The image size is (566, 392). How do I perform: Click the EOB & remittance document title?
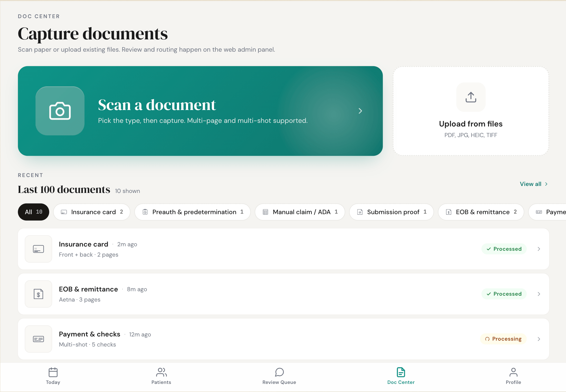tap(88, 289)
